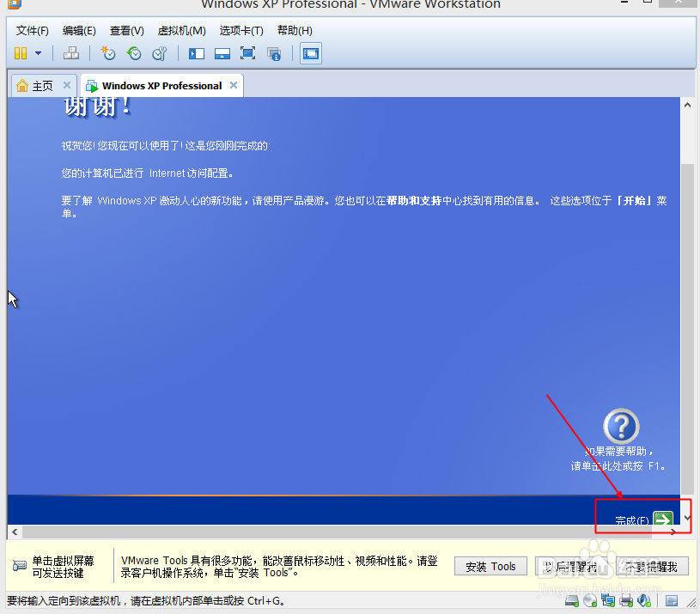
Task: Open the 虚拟机(M) menu
Action: pyautogui.click(x=182, y=31)
